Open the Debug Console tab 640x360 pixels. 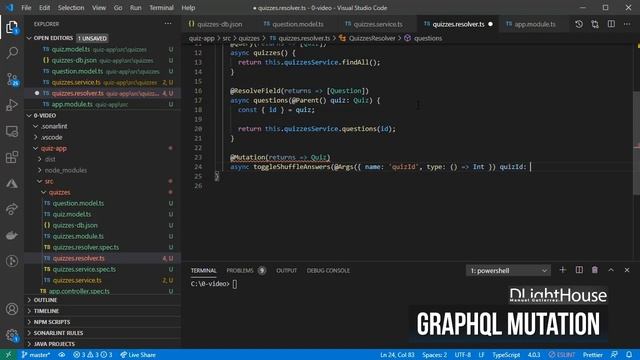[x=328, y=271]
